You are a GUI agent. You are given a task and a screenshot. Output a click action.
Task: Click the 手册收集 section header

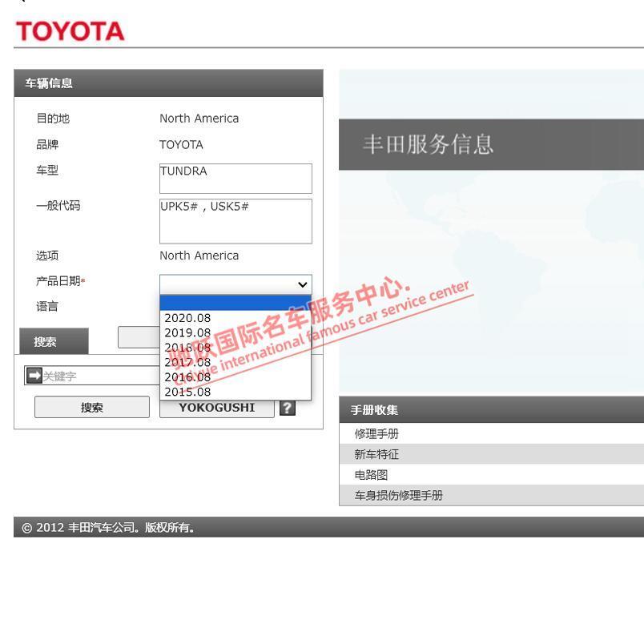pos(491,410)
